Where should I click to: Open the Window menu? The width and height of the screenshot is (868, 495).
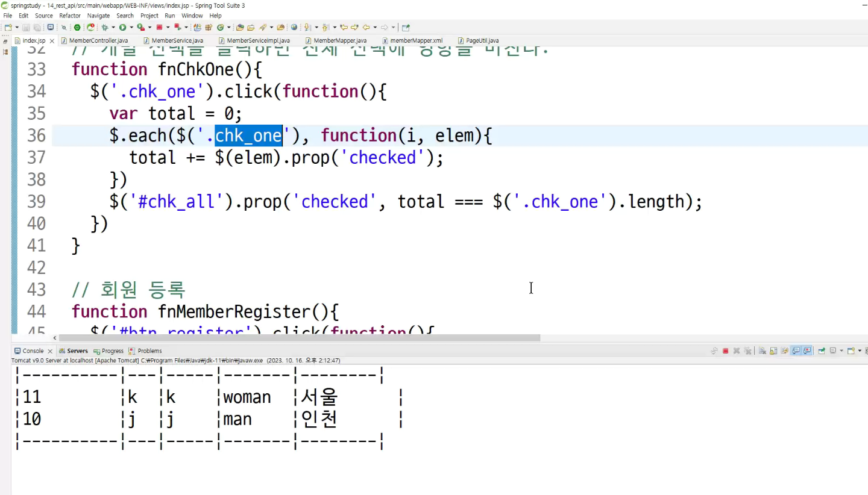coord(192,16)
